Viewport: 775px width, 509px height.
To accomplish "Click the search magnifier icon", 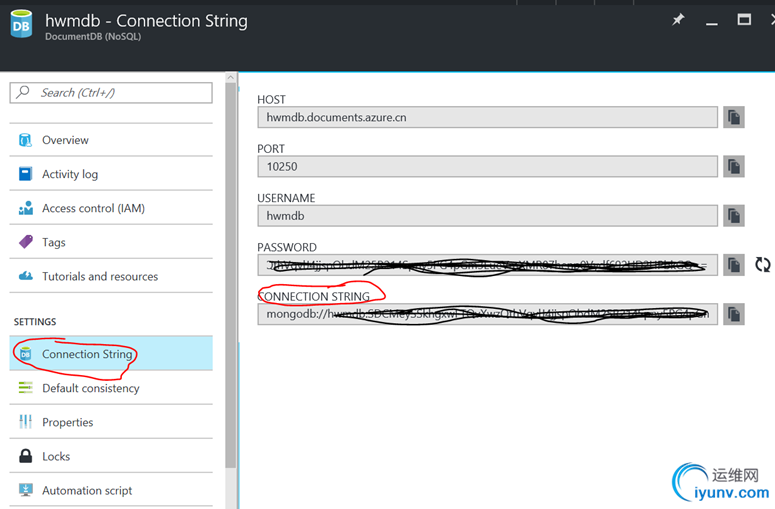I will tap(23, 92).
